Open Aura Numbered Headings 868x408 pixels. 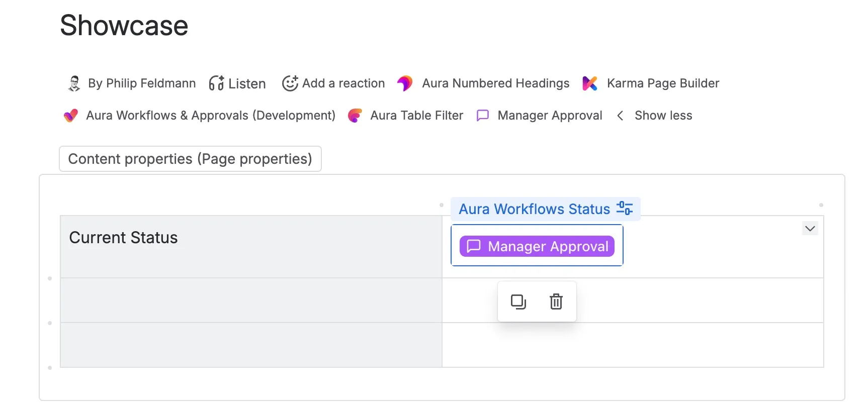click(x=496, y=83)
